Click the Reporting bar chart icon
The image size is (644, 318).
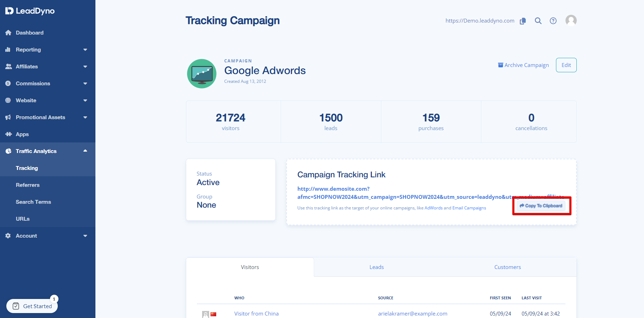click(x=8, y=50)
